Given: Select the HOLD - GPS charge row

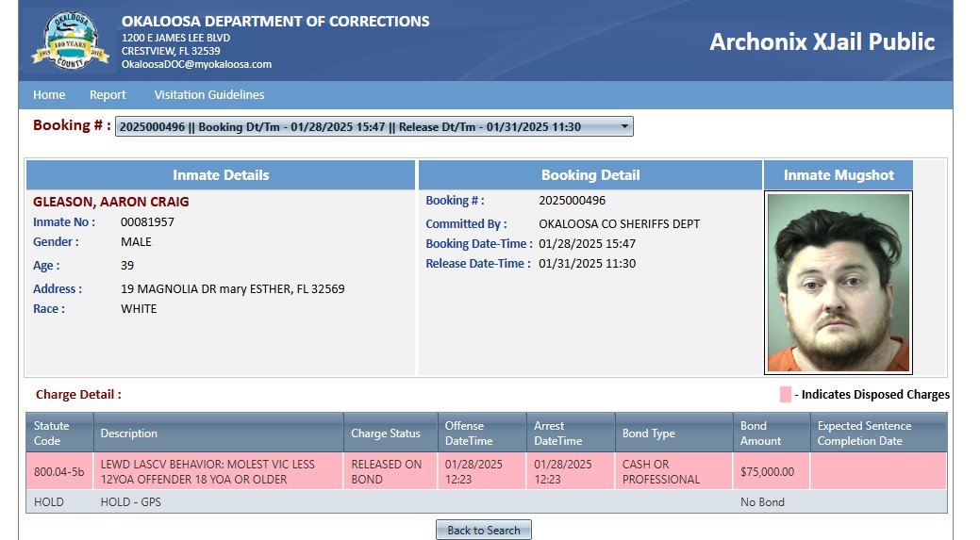Looking at the screenshot, I should coord(487,502).
